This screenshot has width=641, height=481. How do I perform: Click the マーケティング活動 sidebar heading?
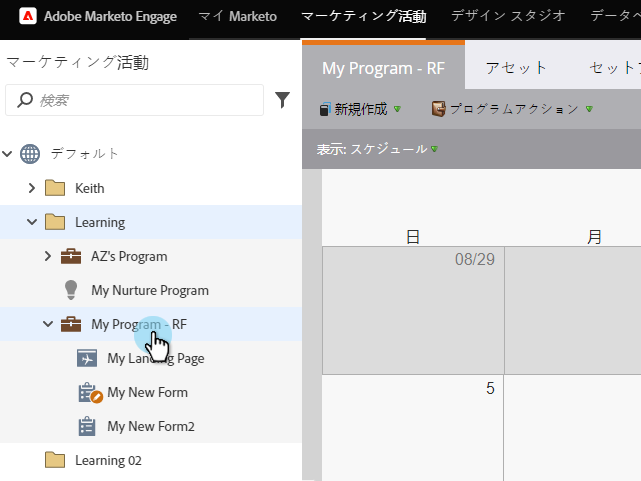click(77, 63)
